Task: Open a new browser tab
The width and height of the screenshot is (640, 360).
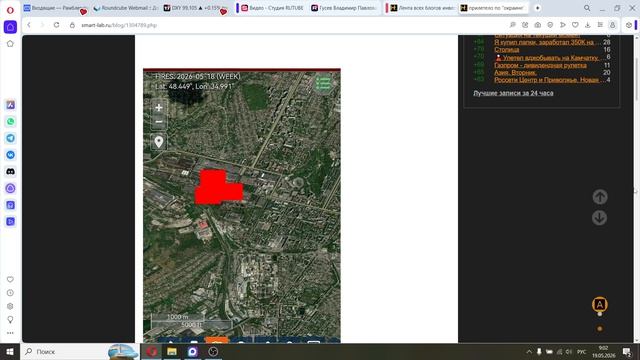Action: [x=538, y=8]
